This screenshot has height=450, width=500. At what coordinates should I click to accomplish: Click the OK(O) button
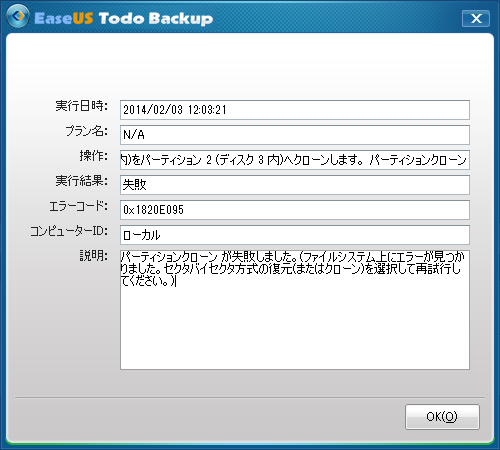pyautogui.click(x=442, y=417)
